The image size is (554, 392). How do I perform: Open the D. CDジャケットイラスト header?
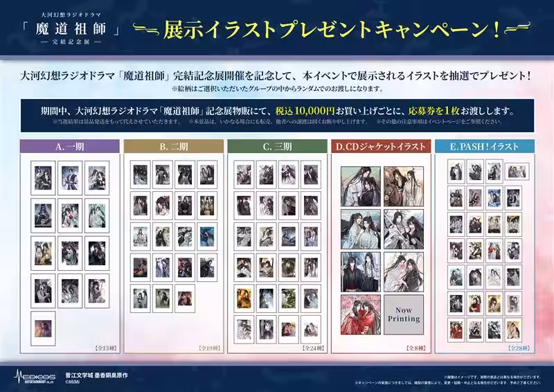point(381,147)
